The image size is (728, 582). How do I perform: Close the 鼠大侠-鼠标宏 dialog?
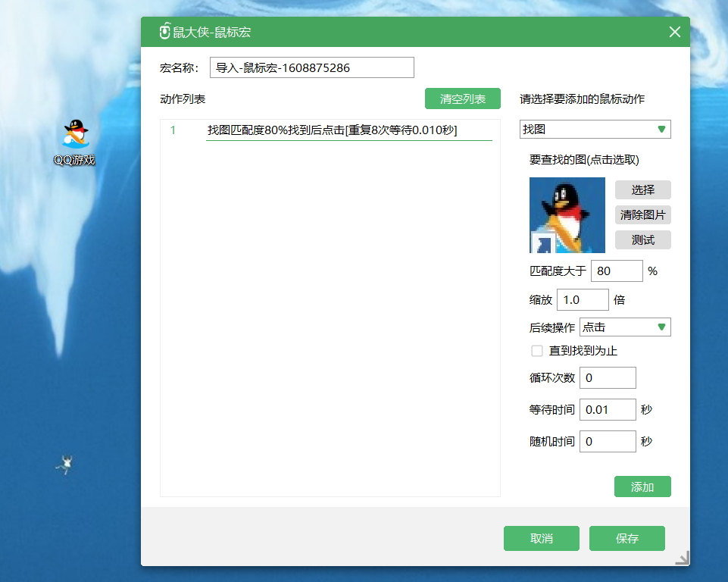click(674, 32)
